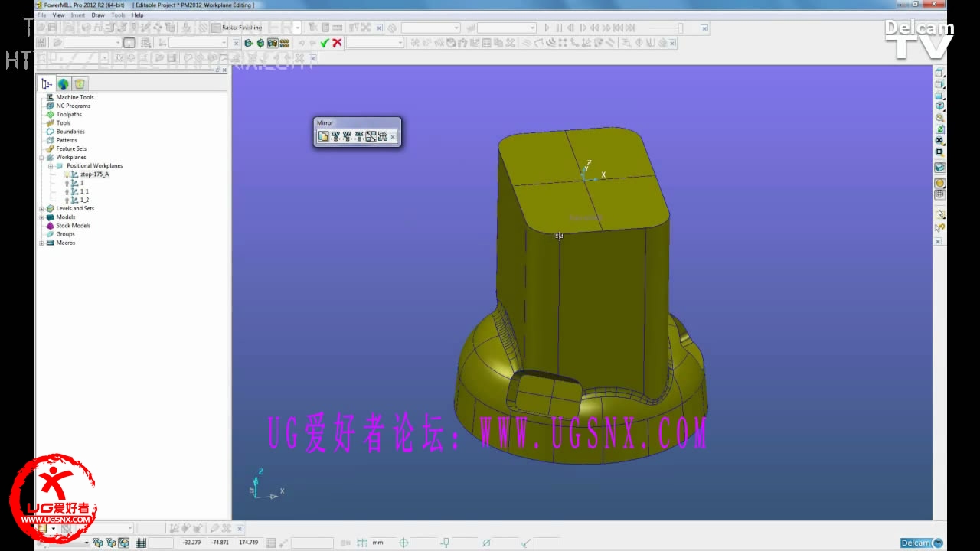Close the explorer panel

(x=224, y=70)
